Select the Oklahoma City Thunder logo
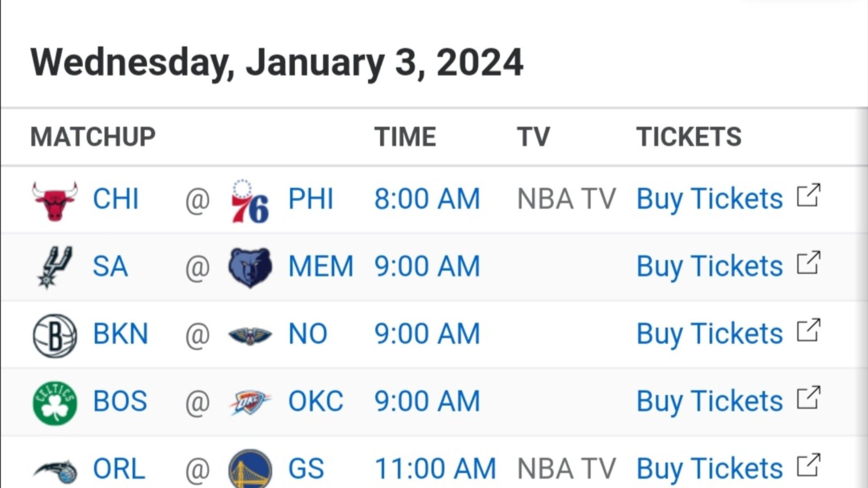The image size is (868, 488). pyautogui.click(x=250, y=402)
